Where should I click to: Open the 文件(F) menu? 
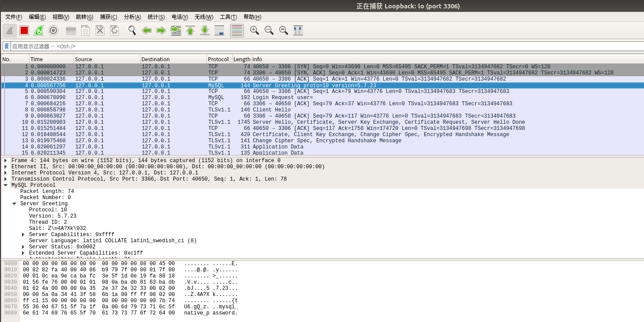point(14,17)
